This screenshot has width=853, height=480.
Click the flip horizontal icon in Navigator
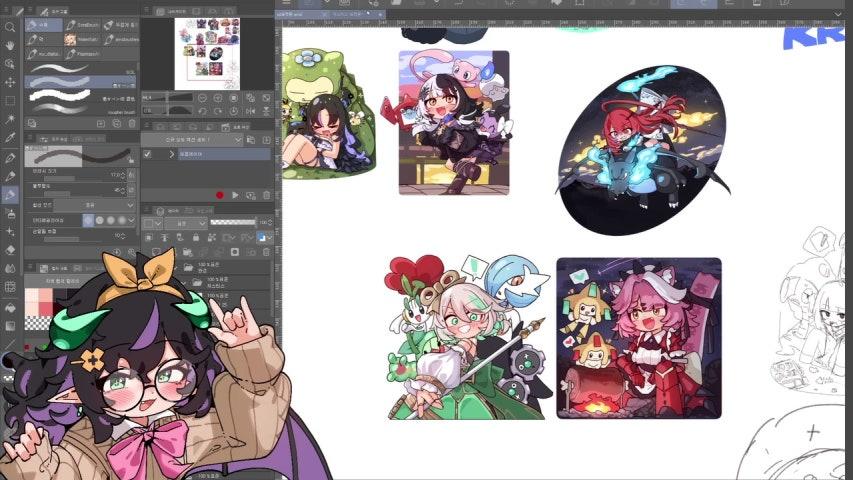(250, 111)
